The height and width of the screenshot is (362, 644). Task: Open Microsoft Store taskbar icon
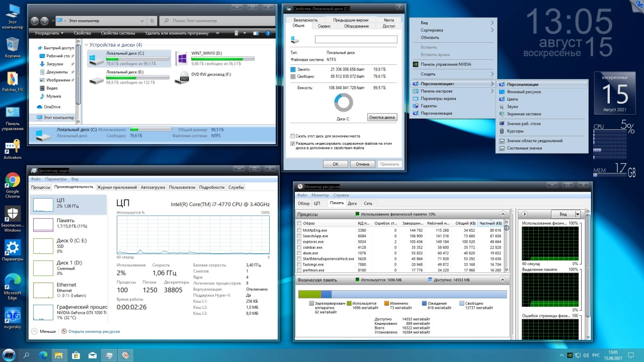[x=75, y=355]
